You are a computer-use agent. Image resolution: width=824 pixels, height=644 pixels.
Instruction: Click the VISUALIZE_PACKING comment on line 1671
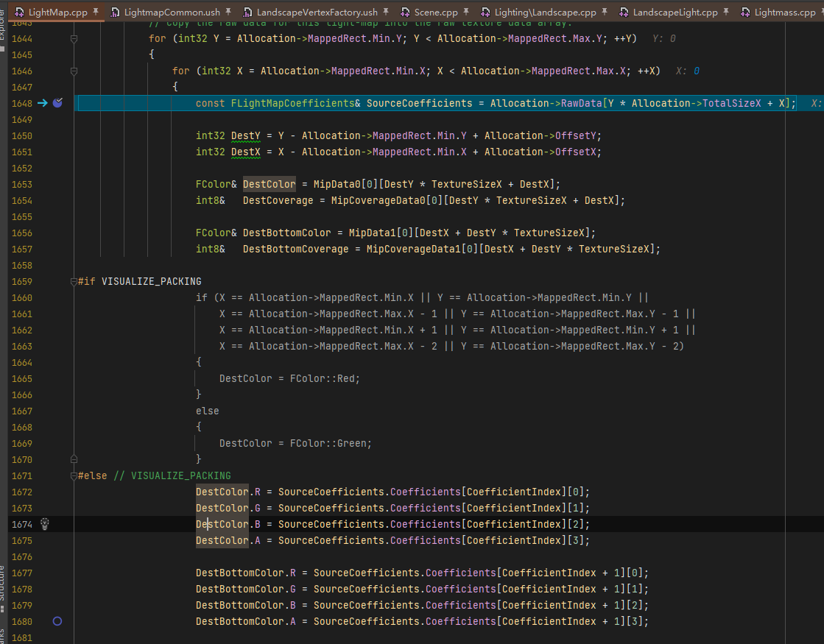point(180,476)
